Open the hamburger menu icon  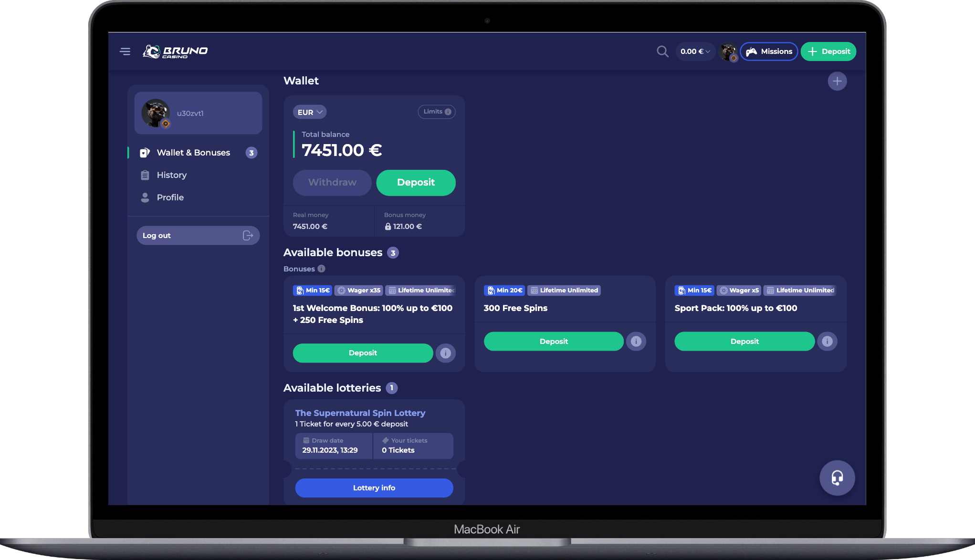[x=125, y=52]
